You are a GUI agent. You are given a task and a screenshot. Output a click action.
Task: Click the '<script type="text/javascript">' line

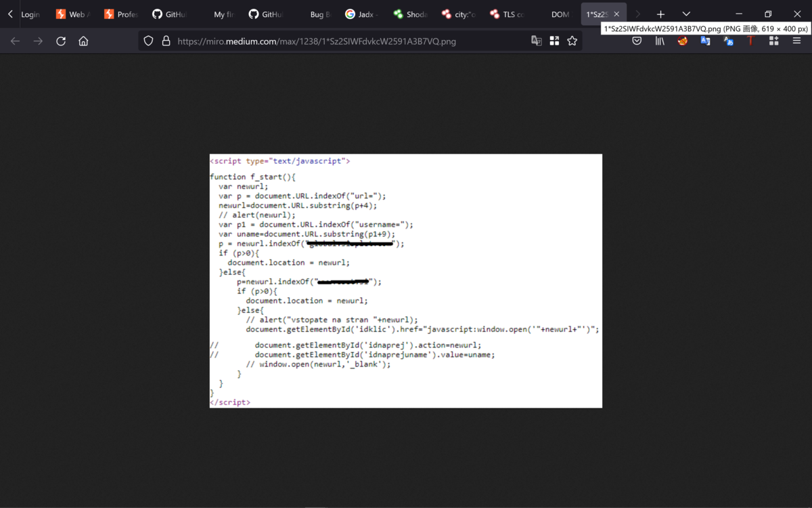[x=280, y=161]
